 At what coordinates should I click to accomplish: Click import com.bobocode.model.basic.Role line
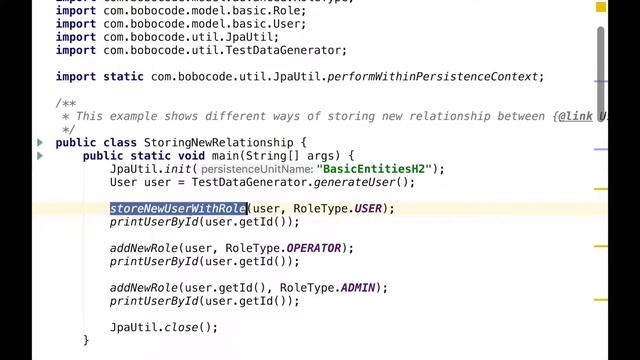[181, 11]
